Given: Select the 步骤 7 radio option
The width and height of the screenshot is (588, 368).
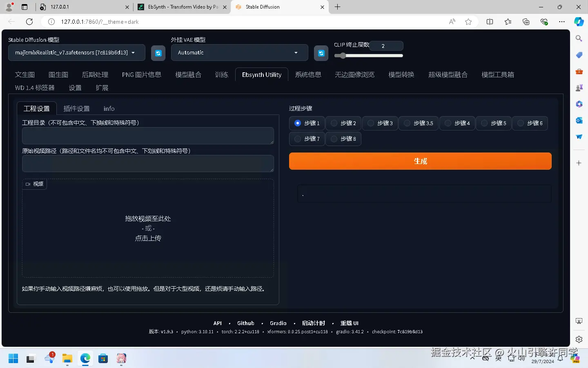Looking at the screenshot, I should 307,139.
